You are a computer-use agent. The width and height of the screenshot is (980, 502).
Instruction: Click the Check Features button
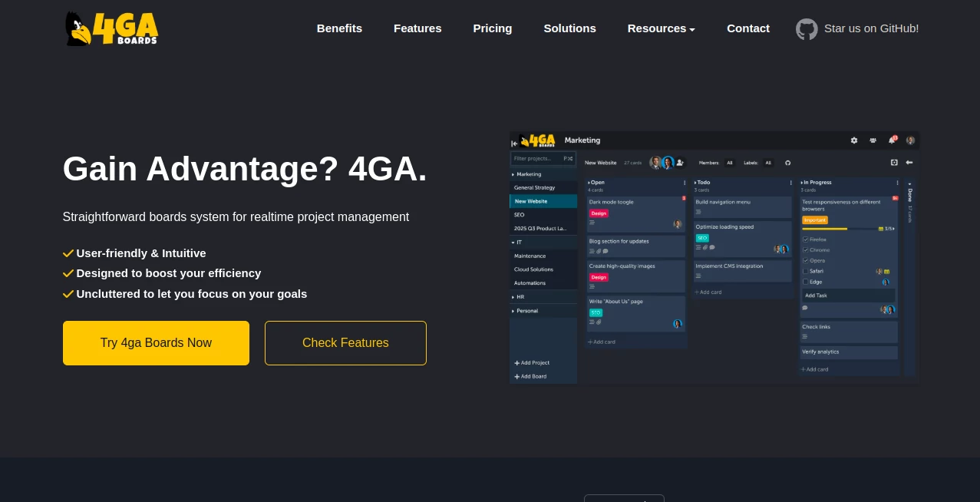pyautogui.click(x=345, y=343)
